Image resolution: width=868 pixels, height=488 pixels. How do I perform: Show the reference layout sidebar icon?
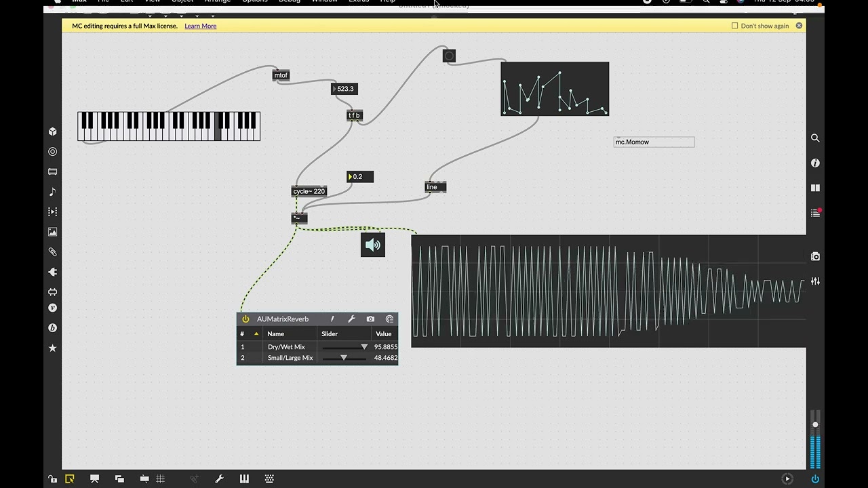[815, 188]
